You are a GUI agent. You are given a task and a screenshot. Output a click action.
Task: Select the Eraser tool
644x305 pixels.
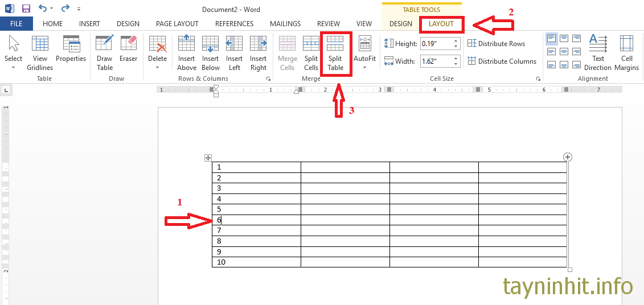coord(128,50)
